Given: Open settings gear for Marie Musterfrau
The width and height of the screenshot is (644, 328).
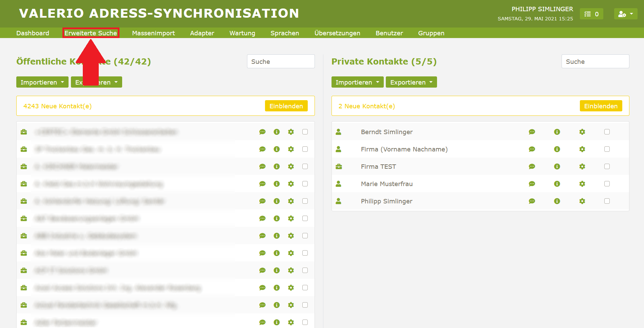Looking at the screenshot, I should [x=582, y=184].
